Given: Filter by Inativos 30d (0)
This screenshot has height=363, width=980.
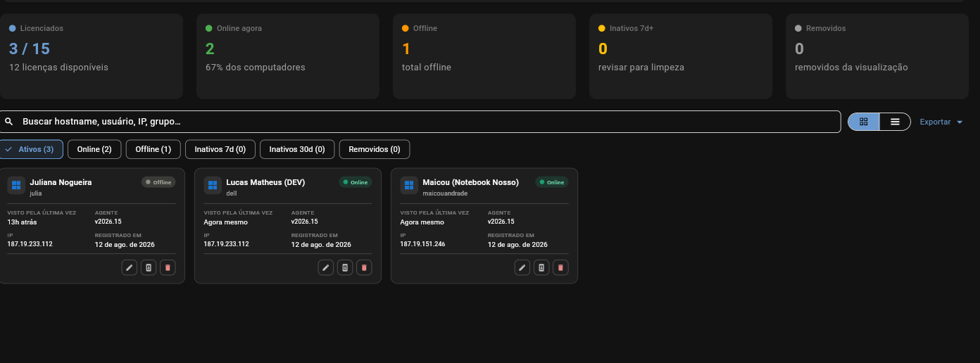Looking at the screenshot, I should click(297, 149).
